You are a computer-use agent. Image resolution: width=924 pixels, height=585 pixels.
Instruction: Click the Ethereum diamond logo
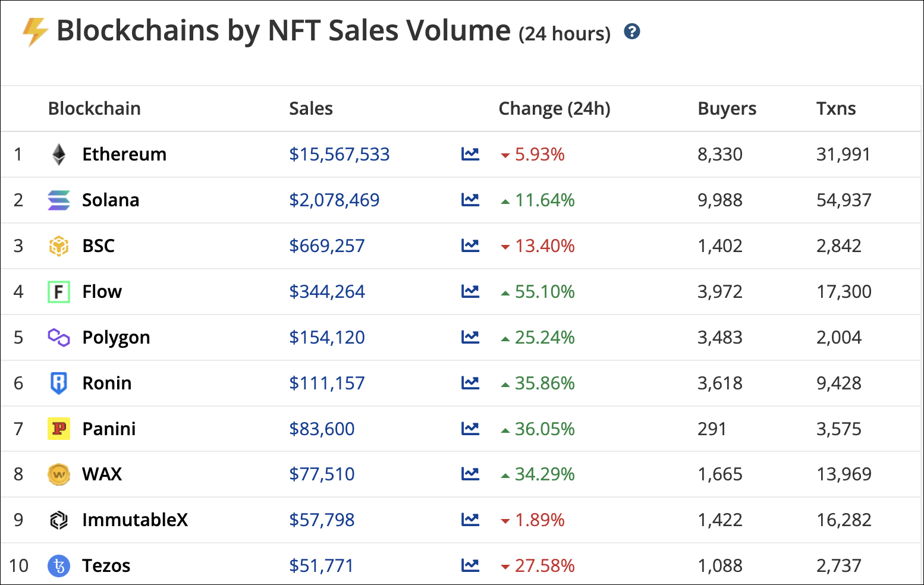(x=59, y=155)
